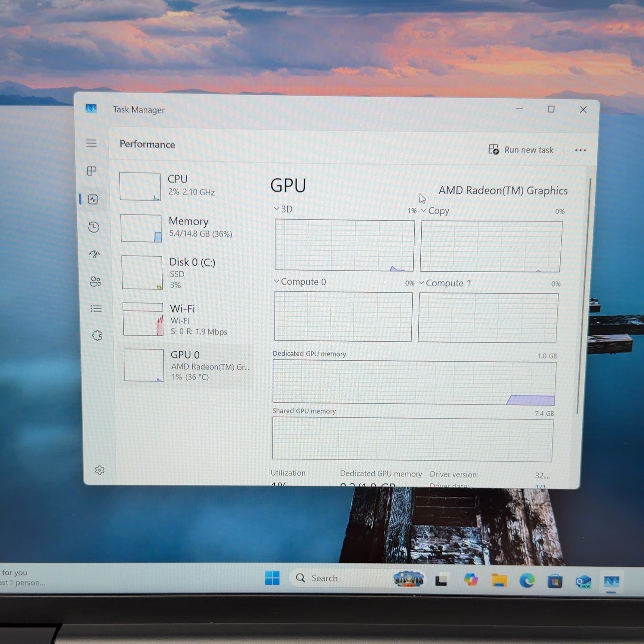Open Task Manager settings gear

(x=100, y=470)
